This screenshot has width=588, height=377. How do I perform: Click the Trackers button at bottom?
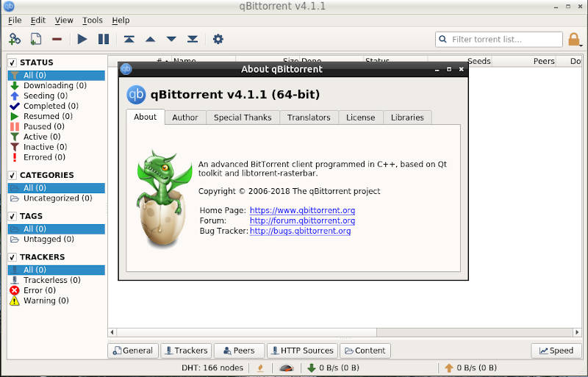[187, 351]
